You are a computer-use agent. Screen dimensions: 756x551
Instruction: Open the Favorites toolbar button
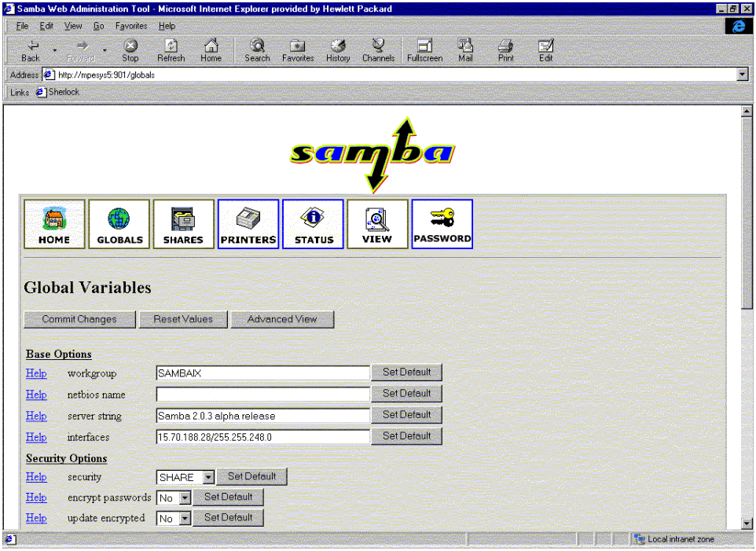click(298, 50)
